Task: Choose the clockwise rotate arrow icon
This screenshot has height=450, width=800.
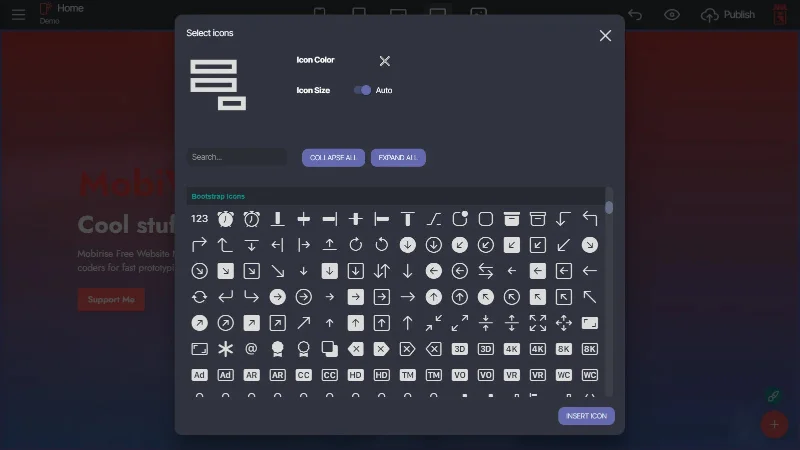Action: point(356,245)
